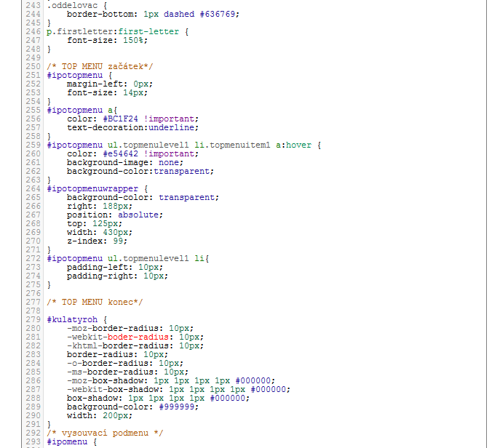Click line number 250 in the gutter
500x448 pixels.
tap(33, 66)
